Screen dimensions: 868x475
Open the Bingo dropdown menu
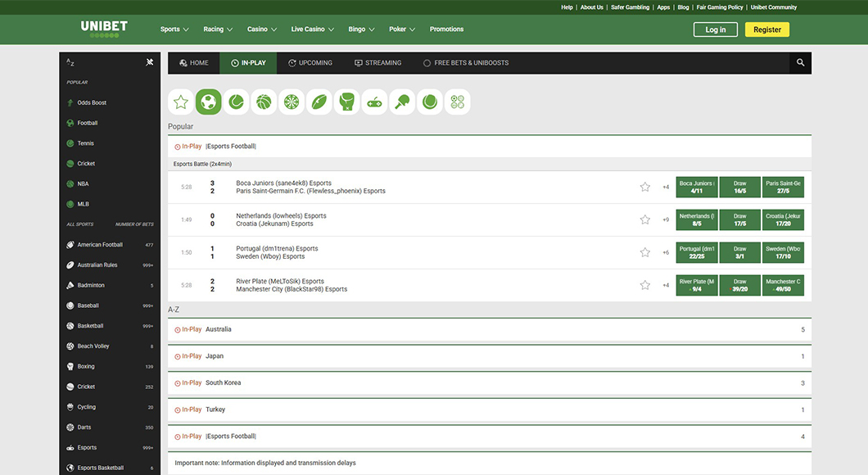click(361, 29)
